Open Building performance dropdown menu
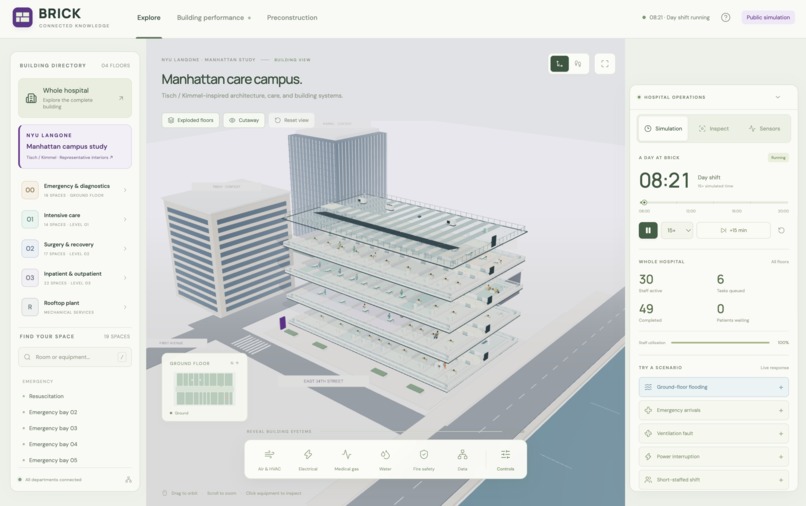Screen dimensions: 806x506 pyautogui.click(x=214, y=17)
